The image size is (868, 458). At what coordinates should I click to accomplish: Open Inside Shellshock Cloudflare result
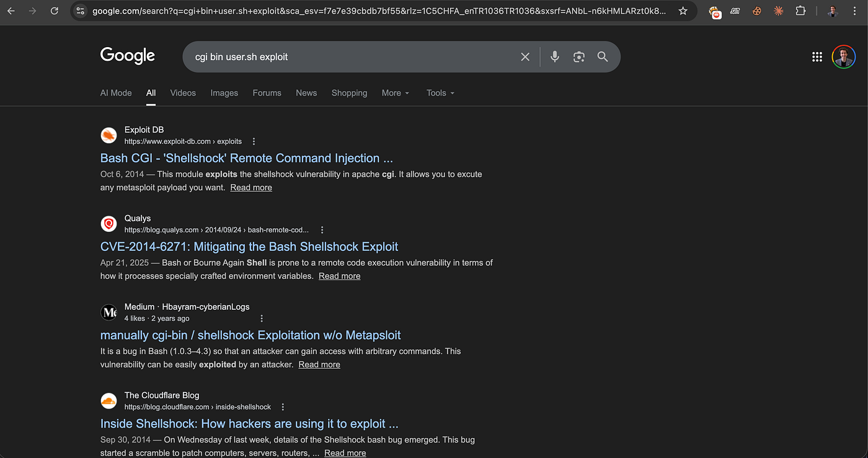pyautogui.click(x=249, y=424)
